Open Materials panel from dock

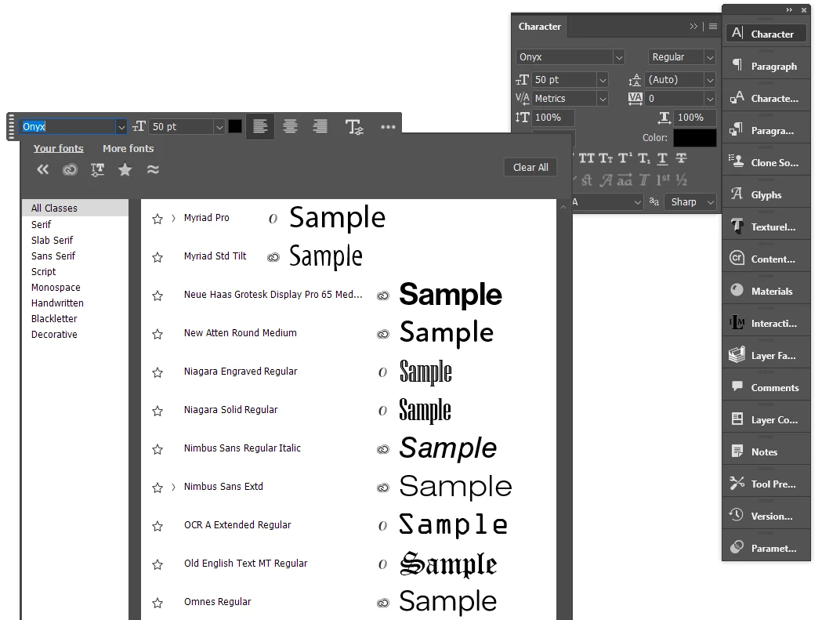(x=766, y=292)
